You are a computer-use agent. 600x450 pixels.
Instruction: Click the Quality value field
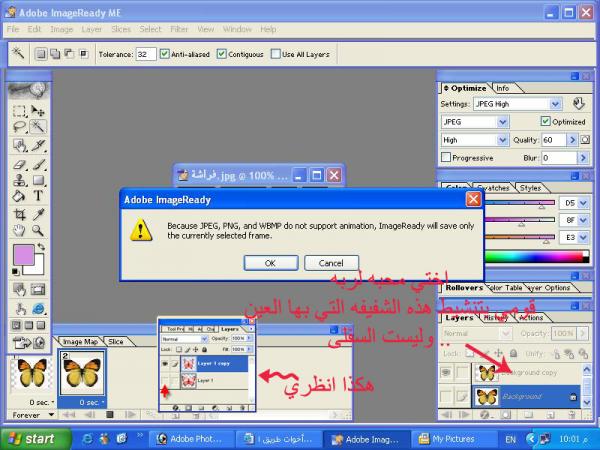pyautogui.click(x=554, y=140)
